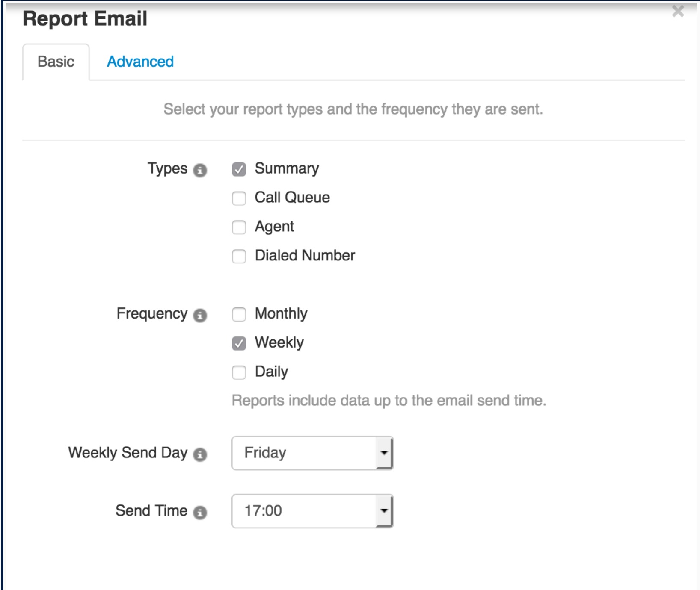Click the Types info icon
Image resolution: width=700 pixels, height=590 pixels.
201,170
